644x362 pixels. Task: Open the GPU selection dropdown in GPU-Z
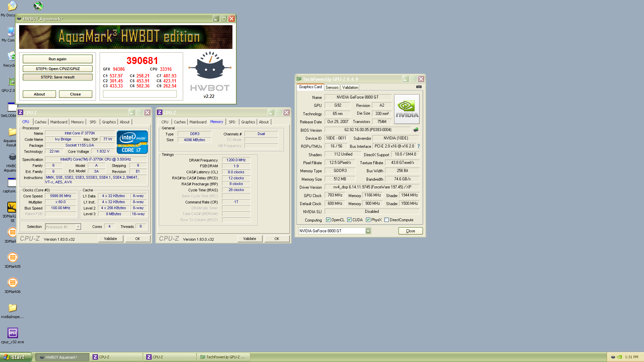[334, 231]
